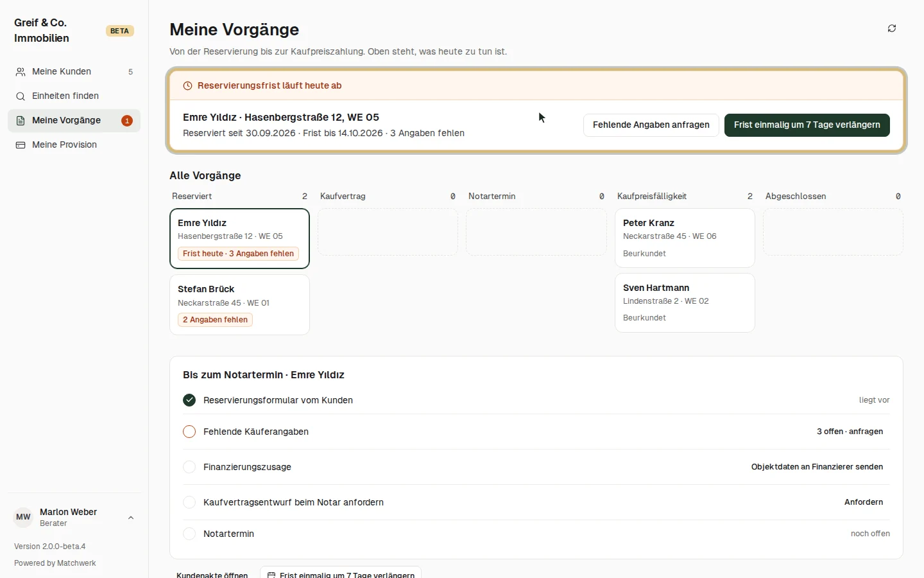This screenshot has height=578, width=924.
Task: Click the card icon beside Meine Provision
Action: pyautogui.click(x=21, y=145)
